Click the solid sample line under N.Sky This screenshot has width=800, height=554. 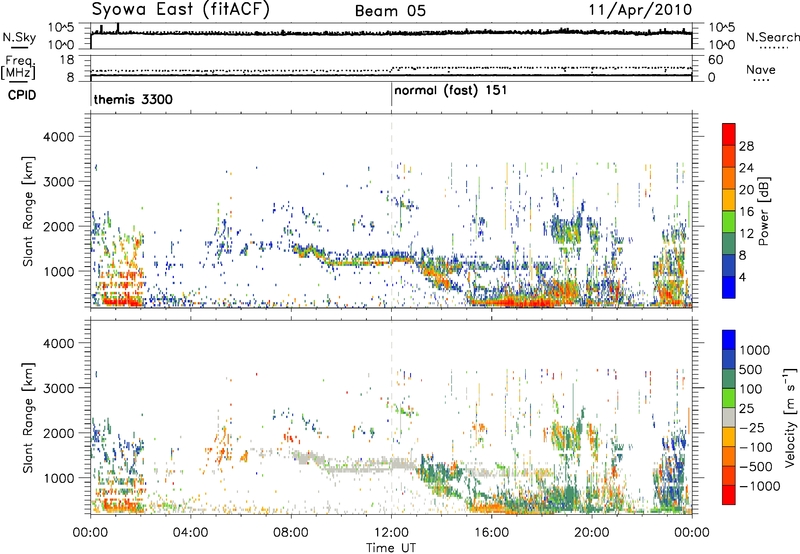[x=19, y=48]
